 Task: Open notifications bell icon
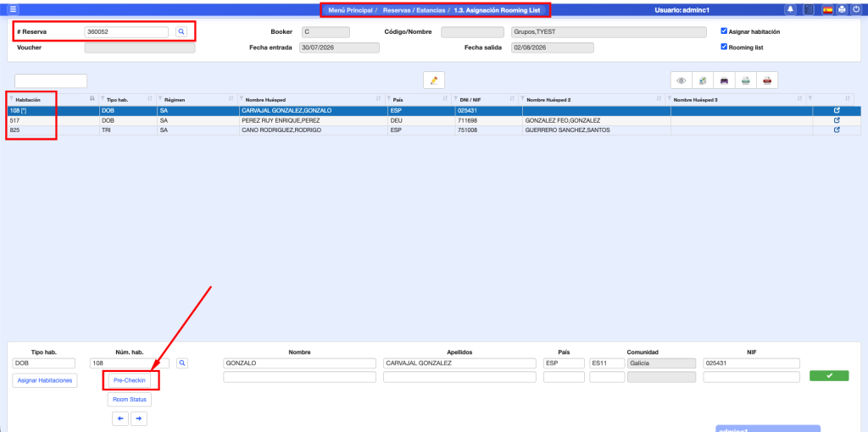(x=791, y=10)
